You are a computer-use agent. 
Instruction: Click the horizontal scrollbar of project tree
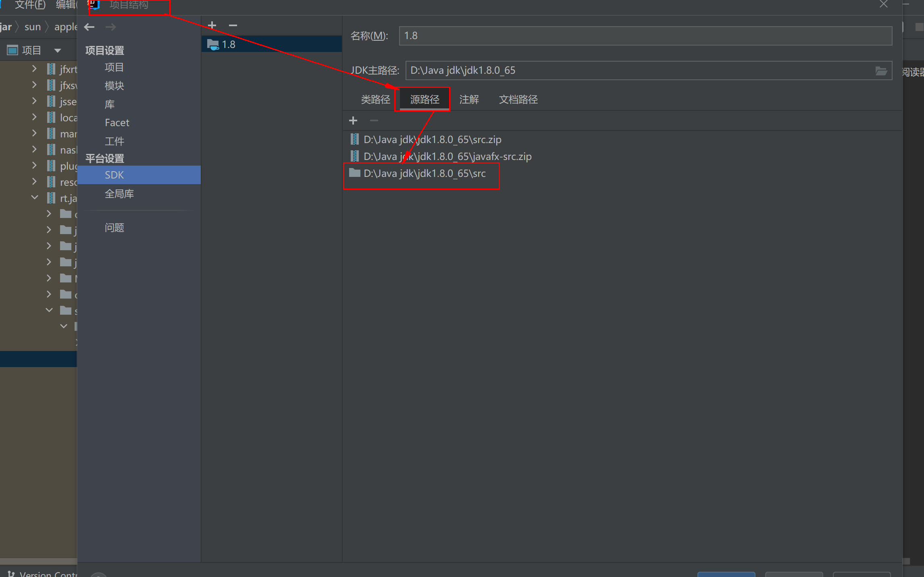[38, 561]
